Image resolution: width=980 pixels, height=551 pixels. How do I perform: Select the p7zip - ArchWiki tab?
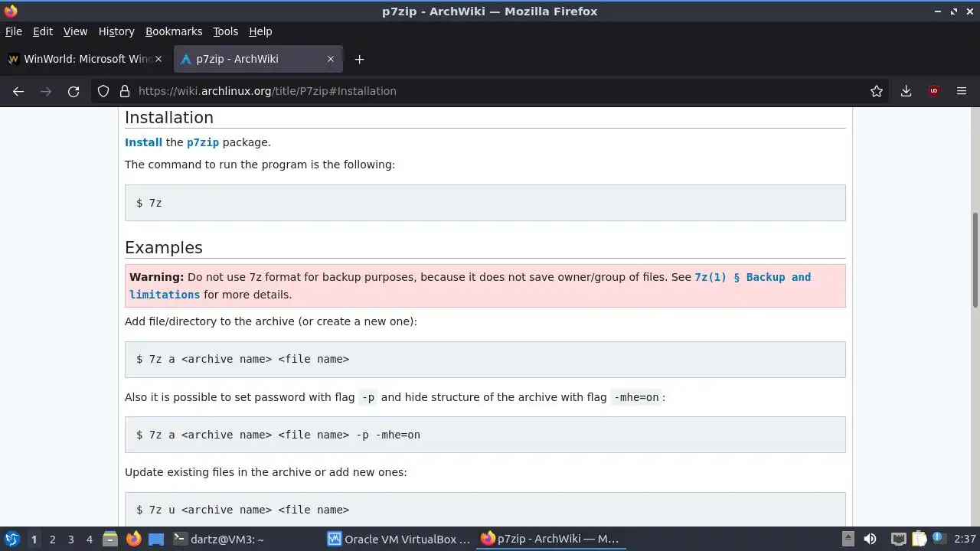(x=258, y=59)
